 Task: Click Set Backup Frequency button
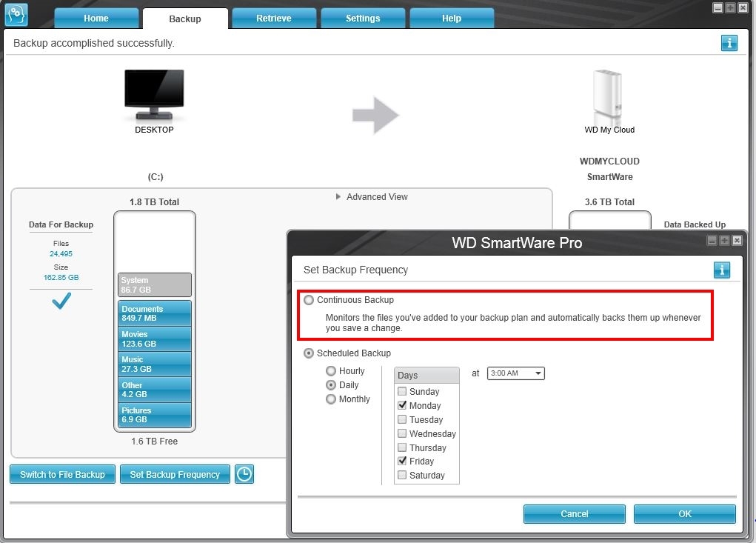pyautogui.click(x=175, y=474)
